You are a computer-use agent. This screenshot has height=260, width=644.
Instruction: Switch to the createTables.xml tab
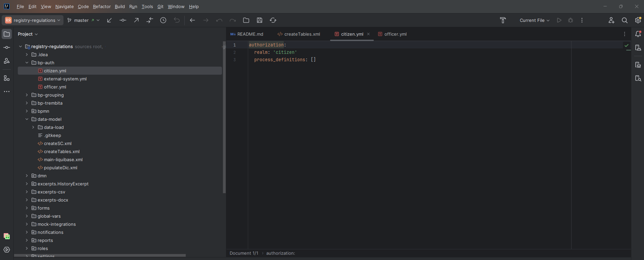299,34
